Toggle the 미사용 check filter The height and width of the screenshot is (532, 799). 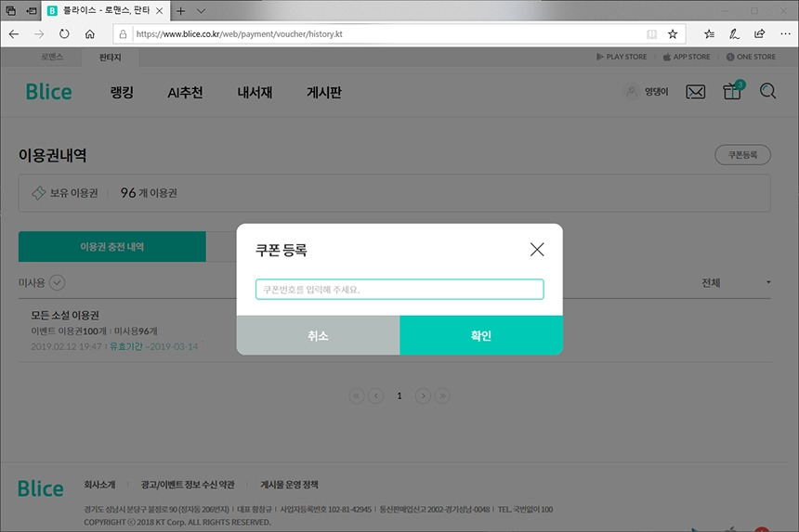click(57, 282)
